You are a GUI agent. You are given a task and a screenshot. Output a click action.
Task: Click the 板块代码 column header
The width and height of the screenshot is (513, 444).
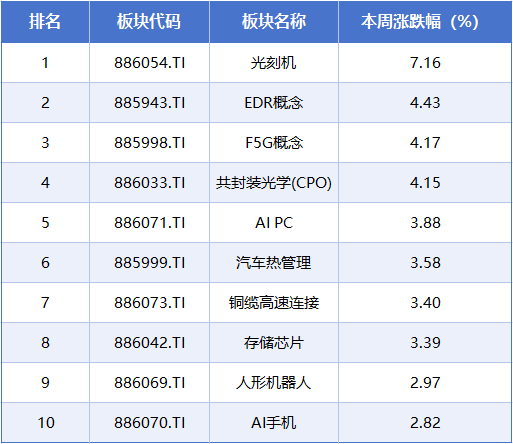pyautogui.click(x=149, y=22)
